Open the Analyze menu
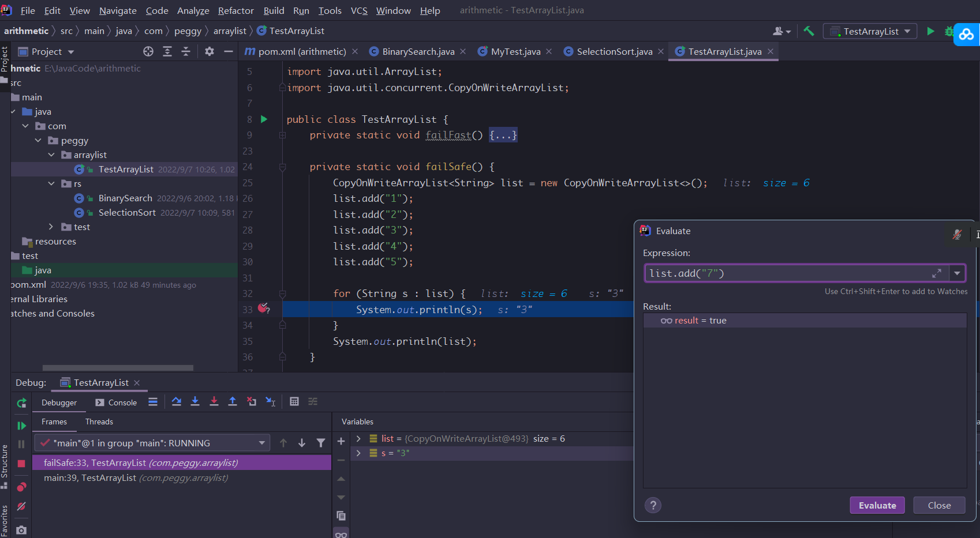Screen dimensions: 980x538 (193, 10)
